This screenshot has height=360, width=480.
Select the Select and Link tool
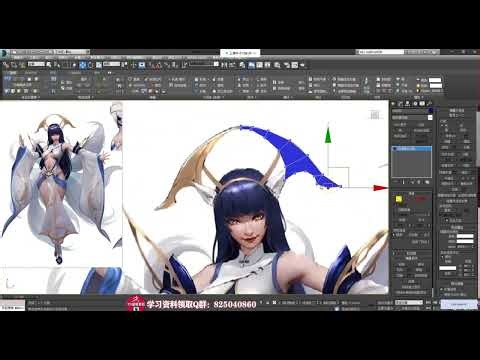click(x=6, y=65)
